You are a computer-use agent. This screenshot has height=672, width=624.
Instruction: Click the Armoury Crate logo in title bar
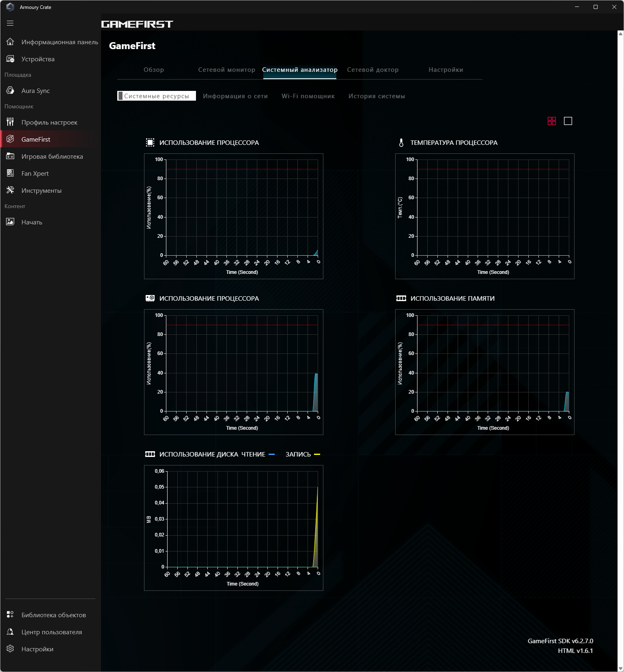pos(10,7)
